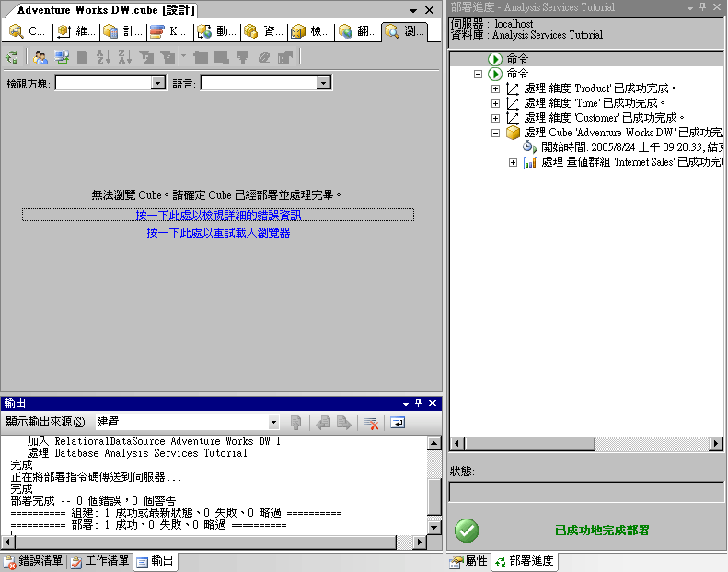Open the 屬性 tab
The width and height of the screenshot is (728, 572).
click(469, 562)
